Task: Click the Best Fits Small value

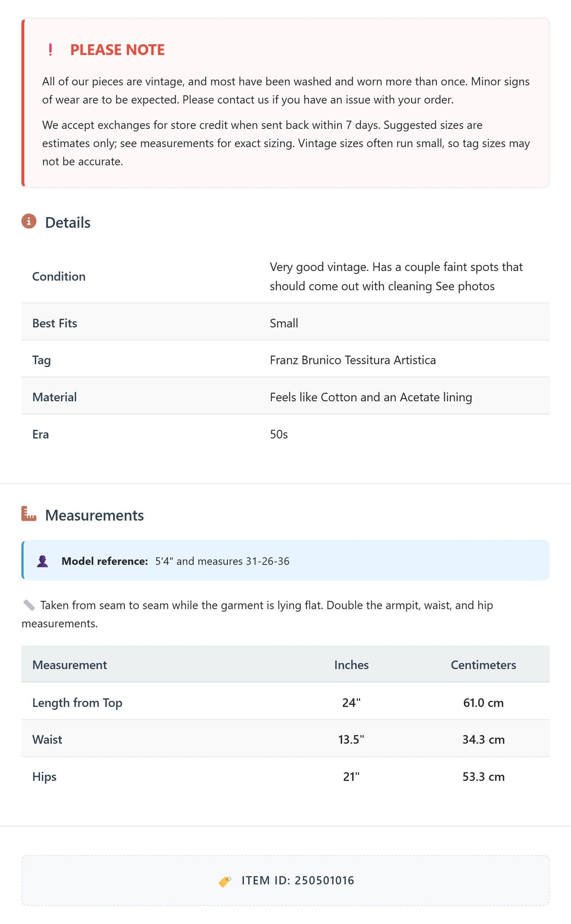Action: tap(284, 323)
